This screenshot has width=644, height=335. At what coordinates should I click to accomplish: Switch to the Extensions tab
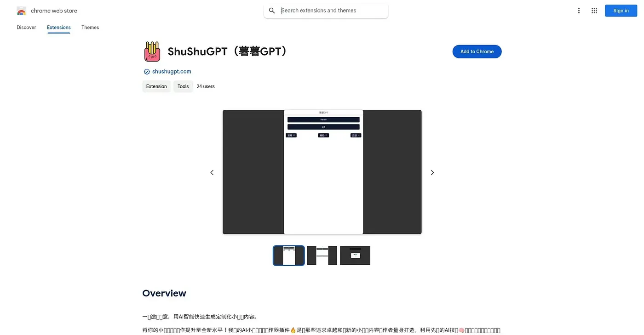(x=59, y=28)
